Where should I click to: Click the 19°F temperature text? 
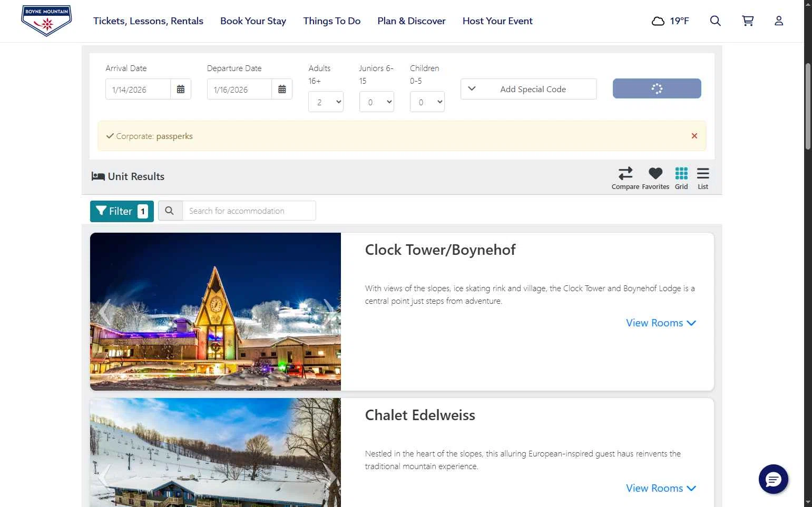point(679,21)
